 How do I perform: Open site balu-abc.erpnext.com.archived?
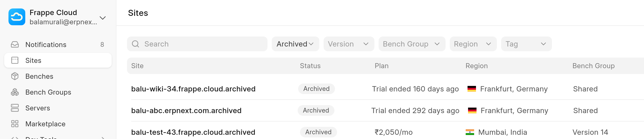click(x=186, y=110)
